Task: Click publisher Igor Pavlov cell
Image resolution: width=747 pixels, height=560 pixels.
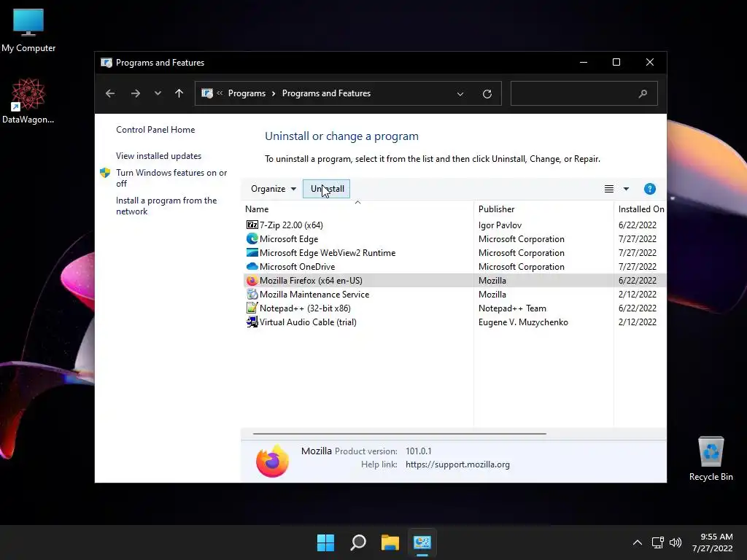Action: (500, 225)
